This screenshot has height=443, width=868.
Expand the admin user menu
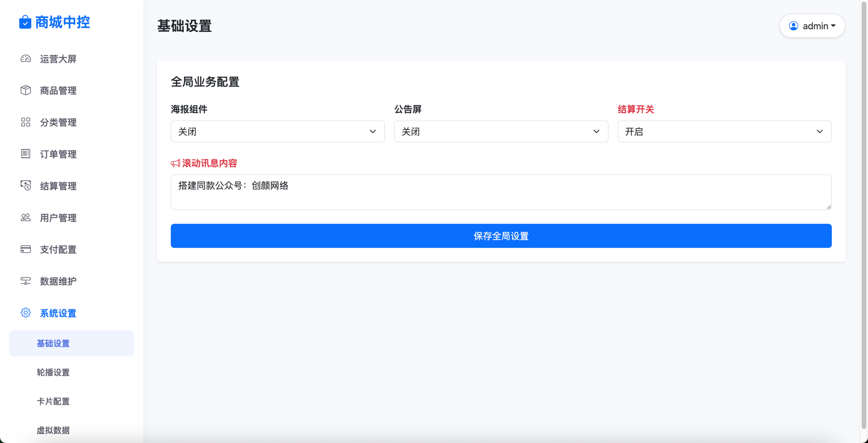[x=812, y=26]
